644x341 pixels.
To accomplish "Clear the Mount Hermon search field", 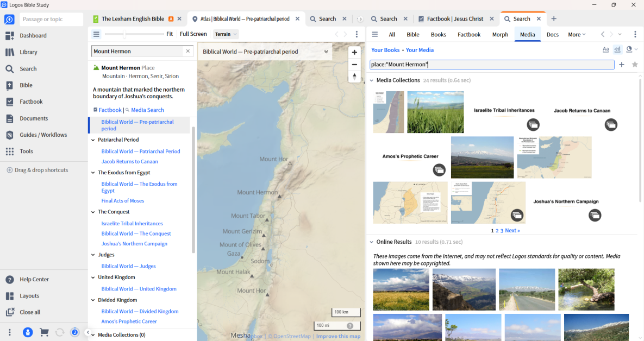I will pyautogui.click(x=188, y=51).
